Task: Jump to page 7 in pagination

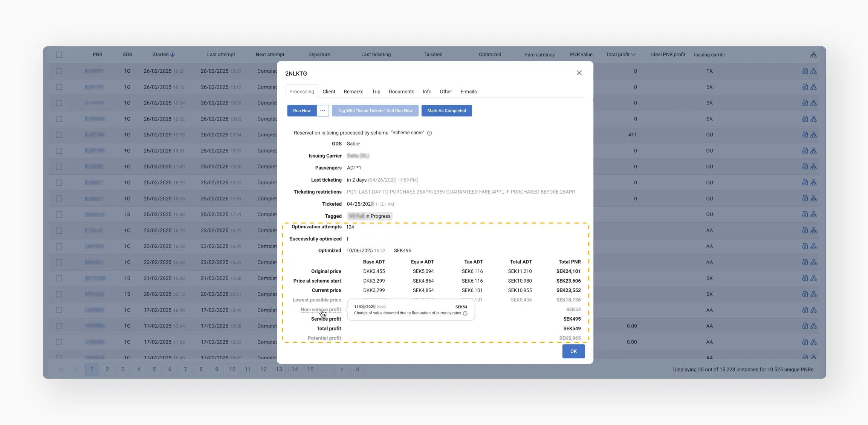Action: coord(185,369)
